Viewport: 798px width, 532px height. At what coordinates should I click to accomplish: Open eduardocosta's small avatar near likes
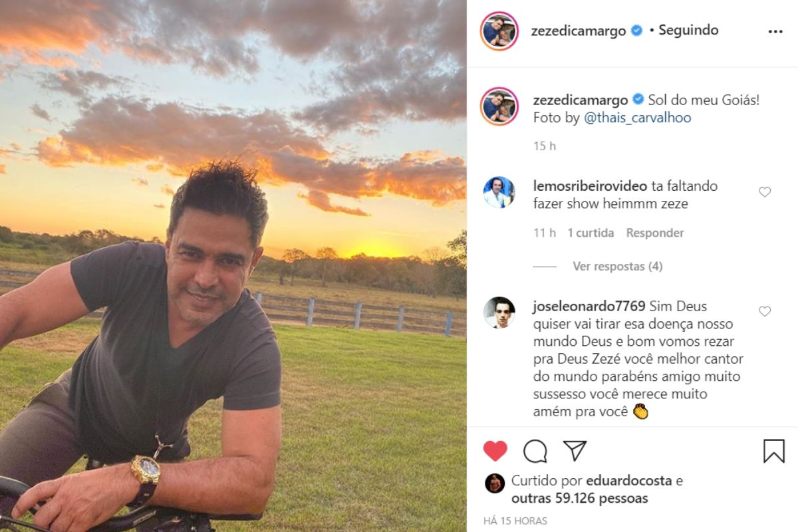(494, 483)
